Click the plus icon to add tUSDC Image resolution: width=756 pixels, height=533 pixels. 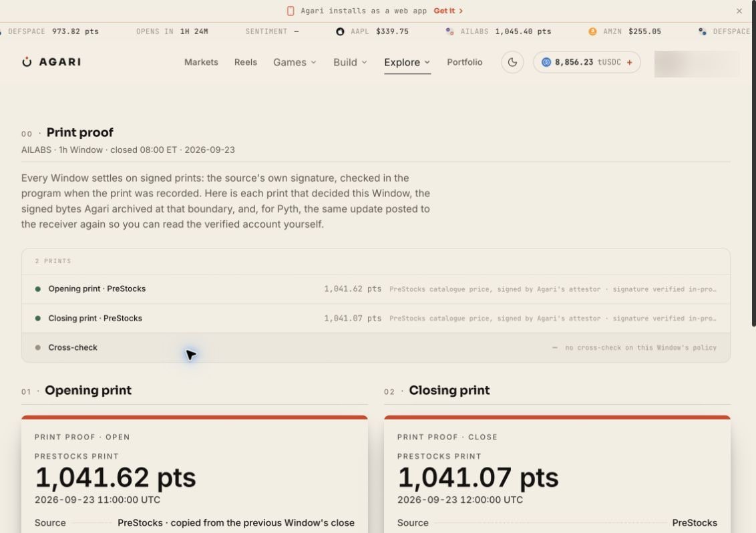point(629,62)
